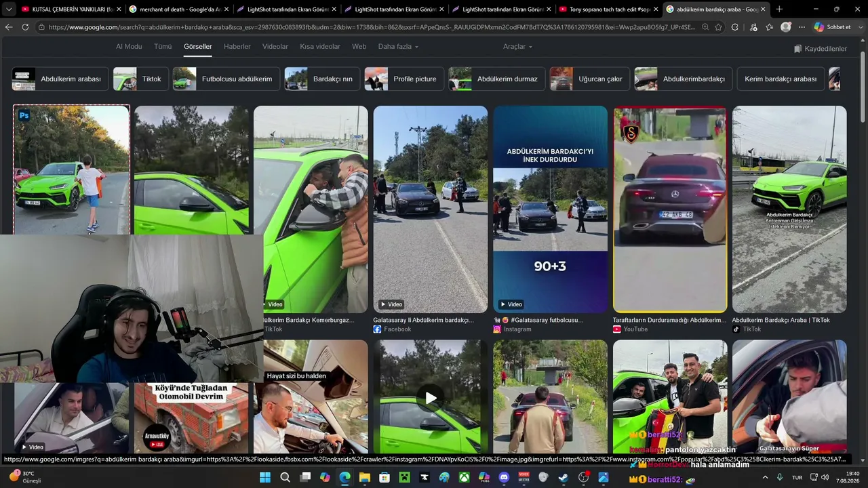Screen dimensions: 868x488
Task: Select the Profile picture filter chip
Action: click(x=403, y=79)
